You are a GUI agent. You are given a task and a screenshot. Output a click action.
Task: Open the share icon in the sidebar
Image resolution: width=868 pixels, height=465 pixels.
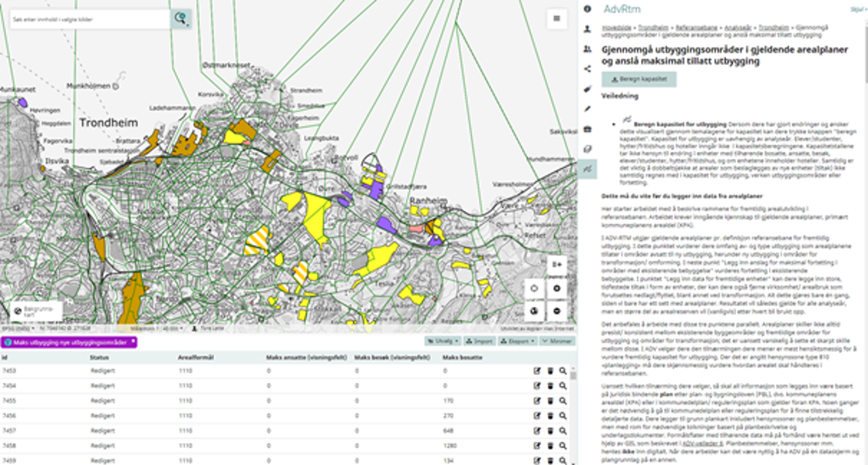click(x=587, y=68)
